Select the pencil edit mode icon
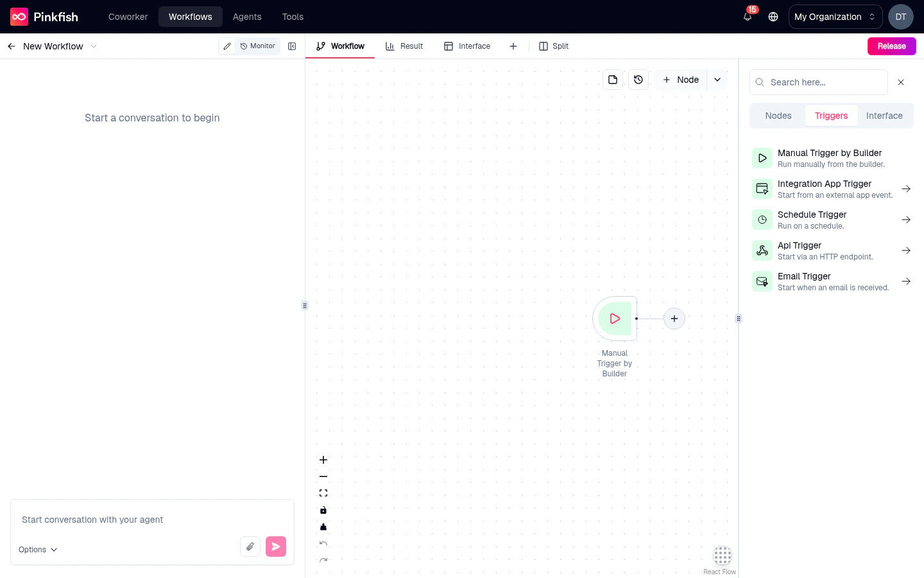 227,46
